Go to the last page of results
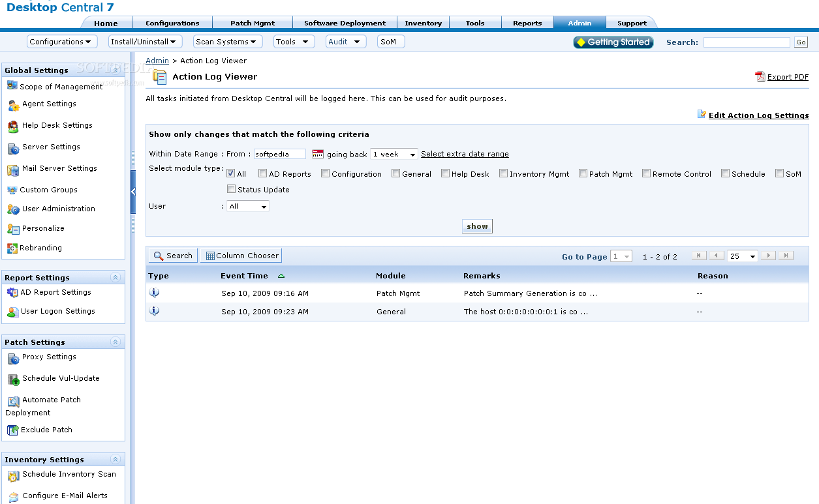The image size is (819, 504). pos(786,256)
